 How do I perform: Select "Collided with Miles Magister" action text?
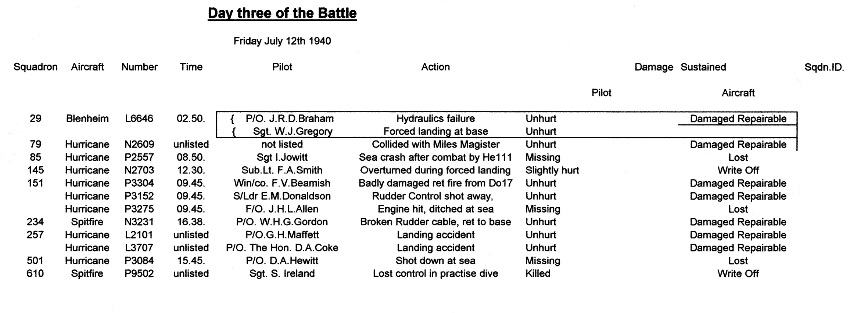[x=435, y=145]
